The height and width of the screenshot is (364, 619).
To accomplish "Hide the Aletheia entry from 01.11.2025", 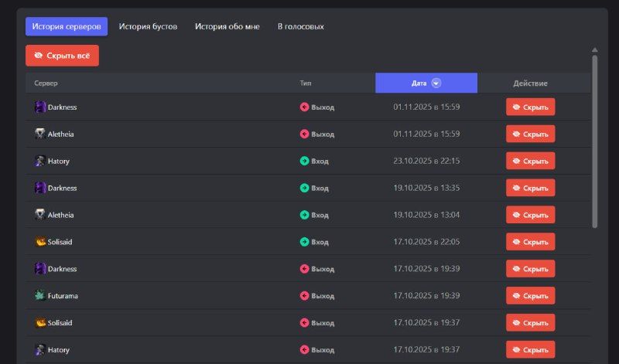I will 530,134.
